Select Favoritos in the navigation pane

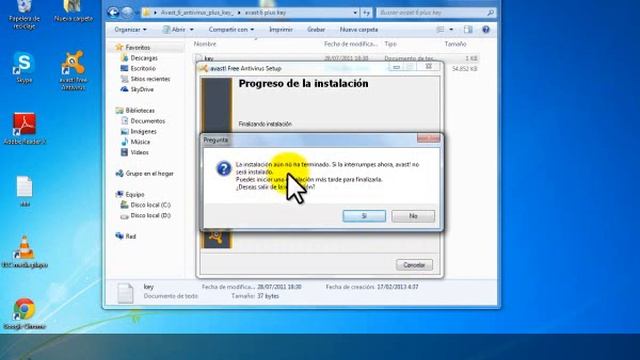pos(138,47)
